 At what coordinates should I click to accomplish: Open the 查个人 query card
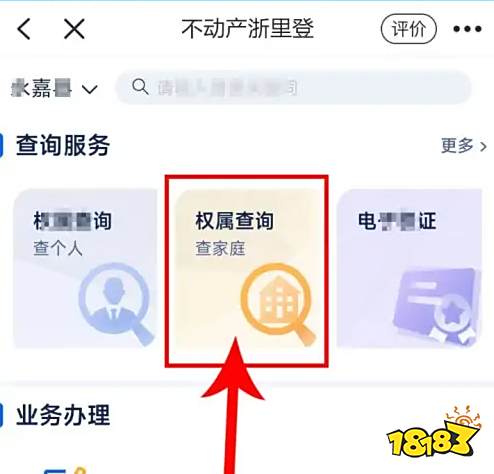85,269
